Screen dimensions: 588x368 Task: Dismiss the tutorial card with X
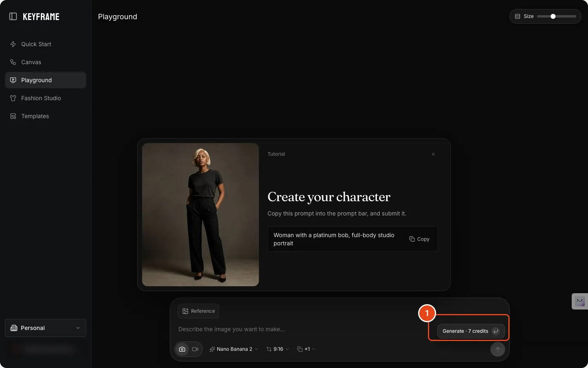[433, 154]
